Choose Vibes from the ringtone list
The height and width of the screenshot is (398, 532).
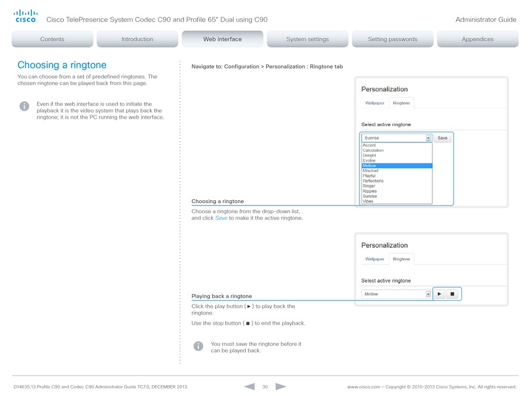click(397, 201)
